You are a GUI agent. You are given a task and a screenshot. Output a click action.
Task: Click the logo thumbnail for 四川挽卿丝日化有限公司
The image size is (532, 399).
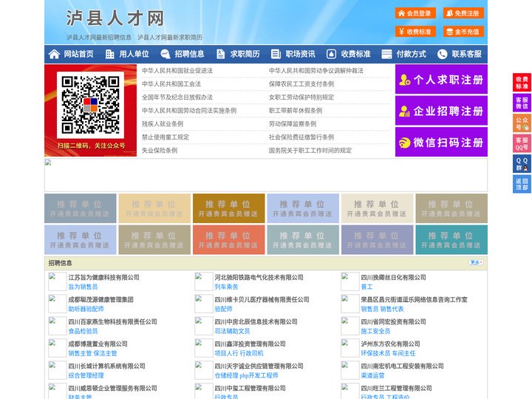[349, 282]
